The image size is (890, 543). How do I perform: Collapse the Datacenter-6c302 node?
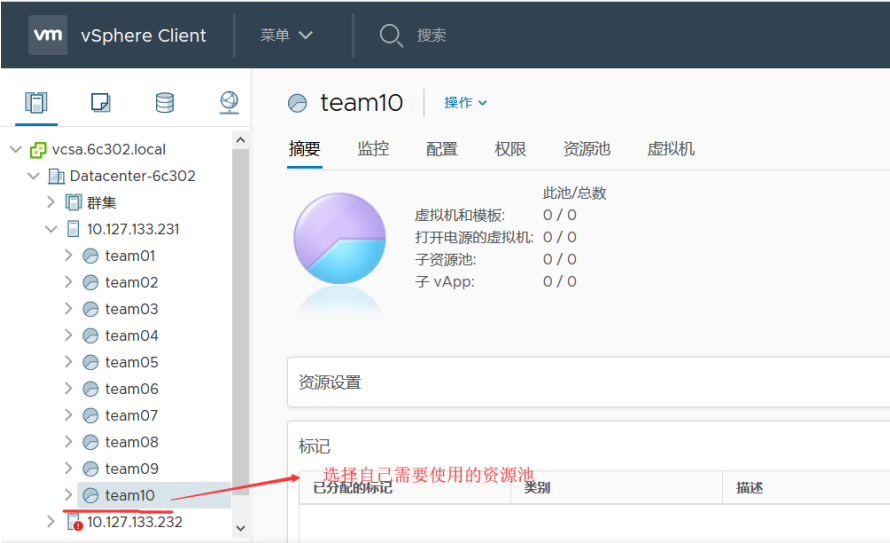pos(33,176)
